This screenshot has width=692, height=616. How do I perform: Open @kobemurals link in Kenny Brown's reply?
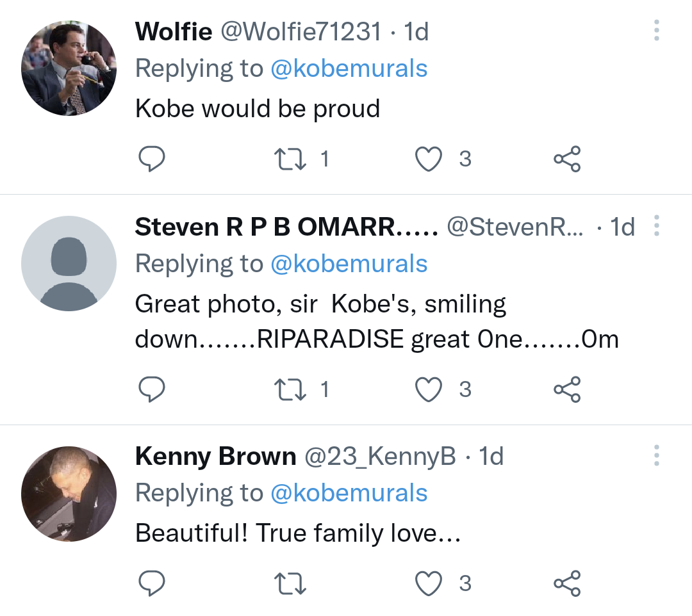point(349,493)
